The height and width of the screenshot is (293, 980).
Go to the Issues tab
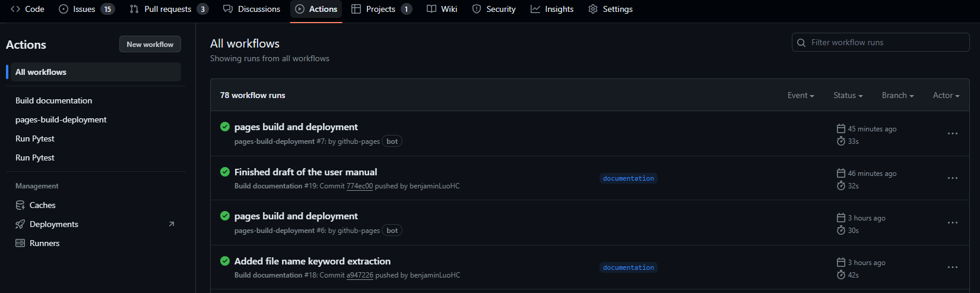(84, 9)
